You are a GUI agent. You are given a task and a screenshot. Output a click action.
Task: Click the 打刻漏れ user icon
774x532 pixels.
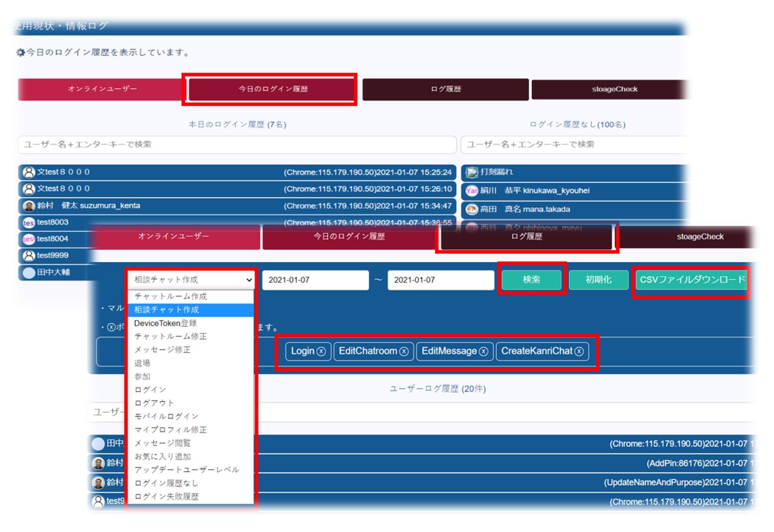[472, 172]
